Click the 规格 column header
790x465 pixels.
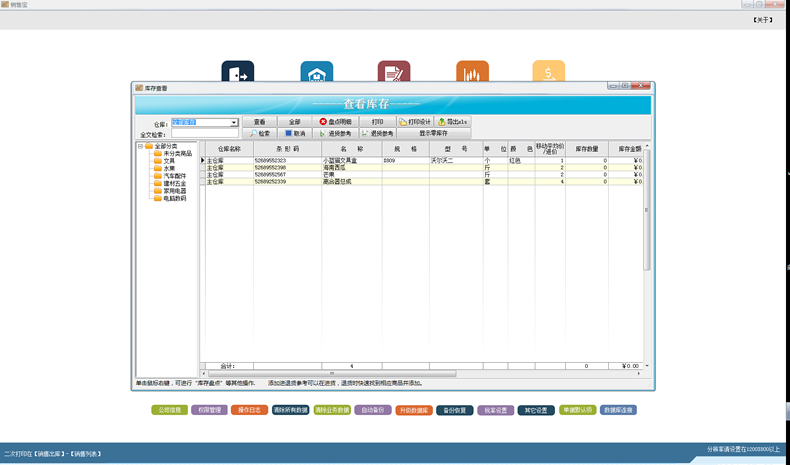tap(406, 149)
